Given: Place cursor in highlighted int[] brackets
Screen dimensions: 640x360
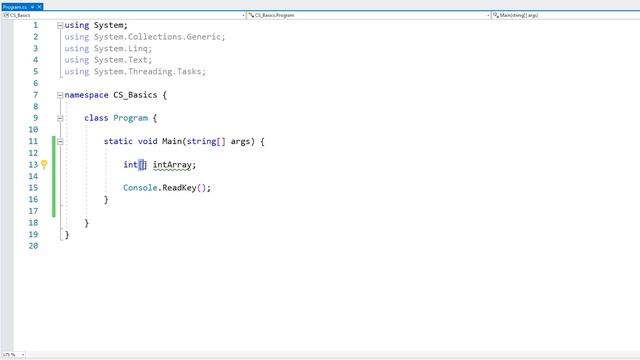Looking at the screenshot, I should pos(142,165).
